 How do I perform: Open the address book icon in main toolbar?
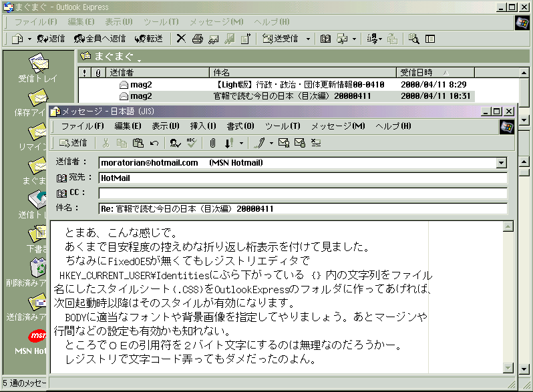click(x=326, y=39)
